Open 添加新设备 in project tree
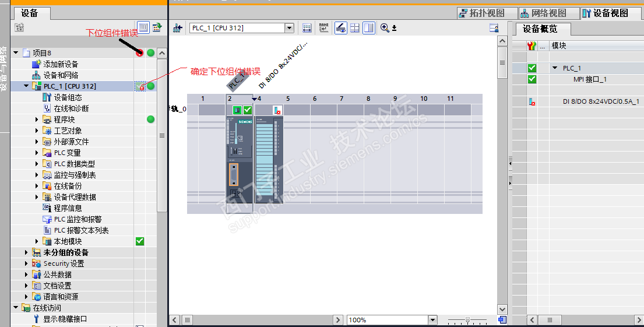The height and width of the screenshot is (327, 644). point(61,64)
